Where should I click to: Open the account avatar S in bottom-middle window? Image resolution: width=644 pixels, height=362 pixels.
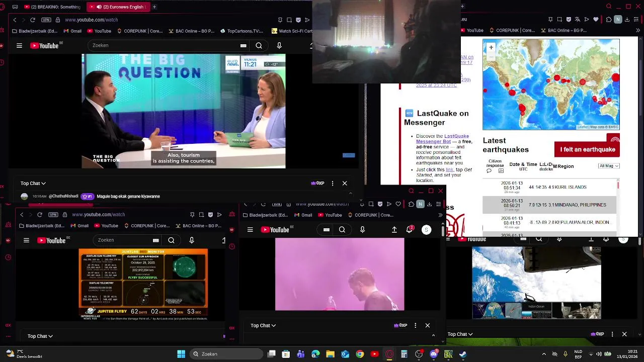click(x=426, y=230)
